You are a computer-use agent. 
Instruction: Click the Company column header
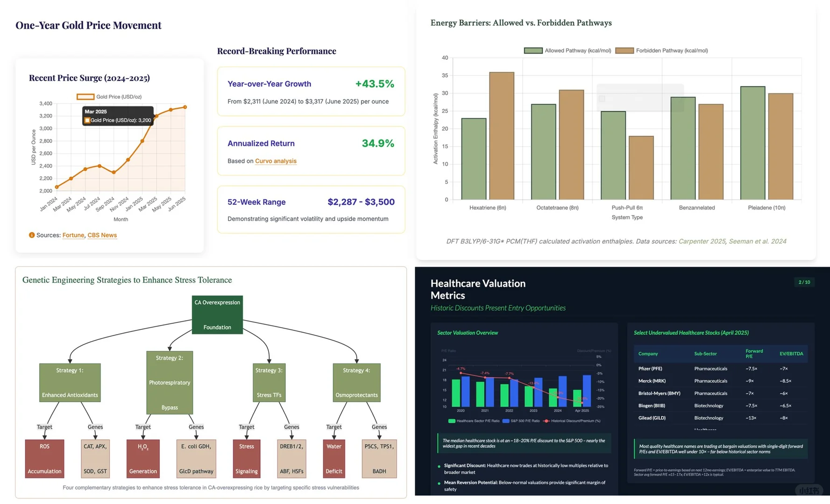click(x=648, y=354)
